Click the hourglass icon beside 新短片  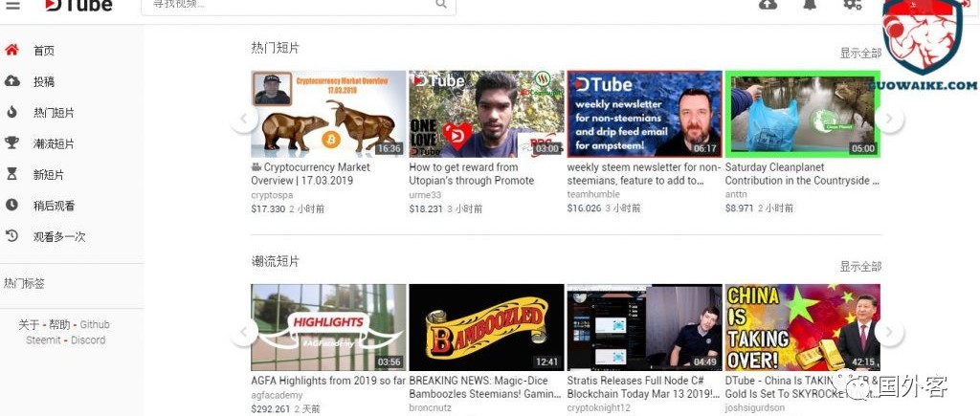click(x=11, y=174)
